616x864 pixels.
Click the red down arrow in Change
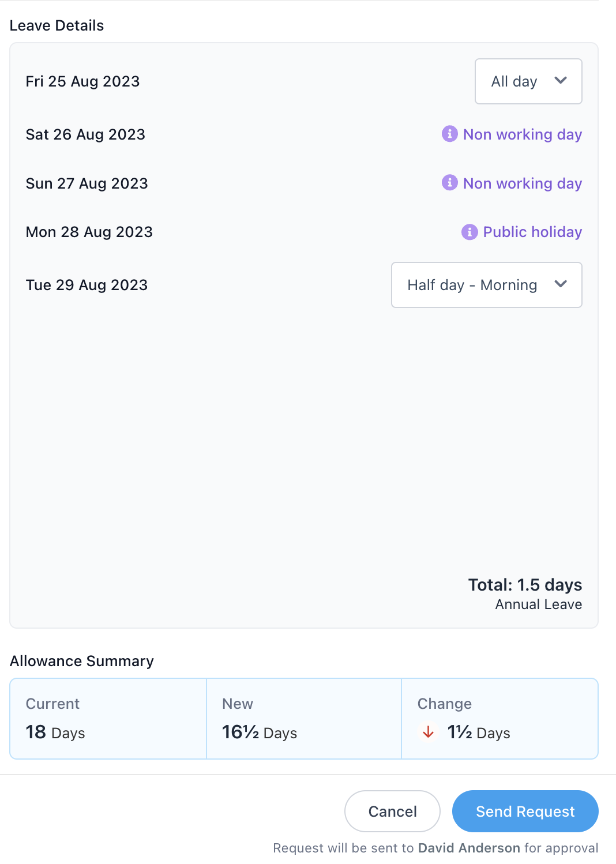coord(428,732)
